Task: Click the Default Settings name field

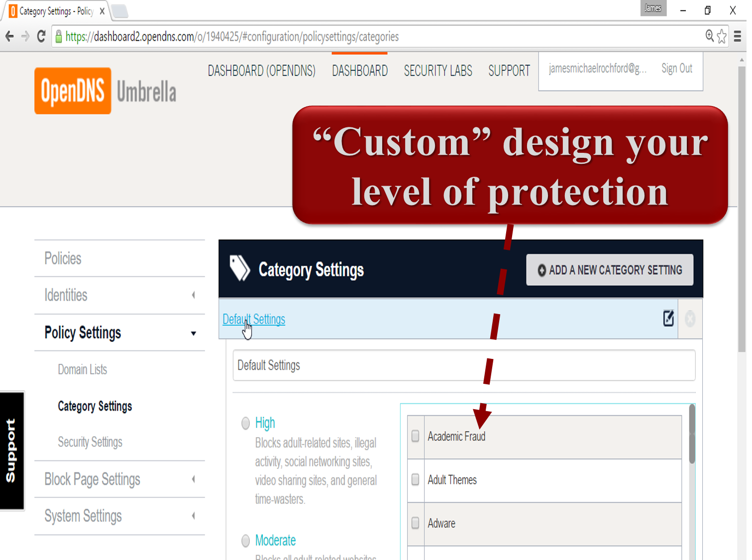Action: pyautogui.click(x=464, y=365)
